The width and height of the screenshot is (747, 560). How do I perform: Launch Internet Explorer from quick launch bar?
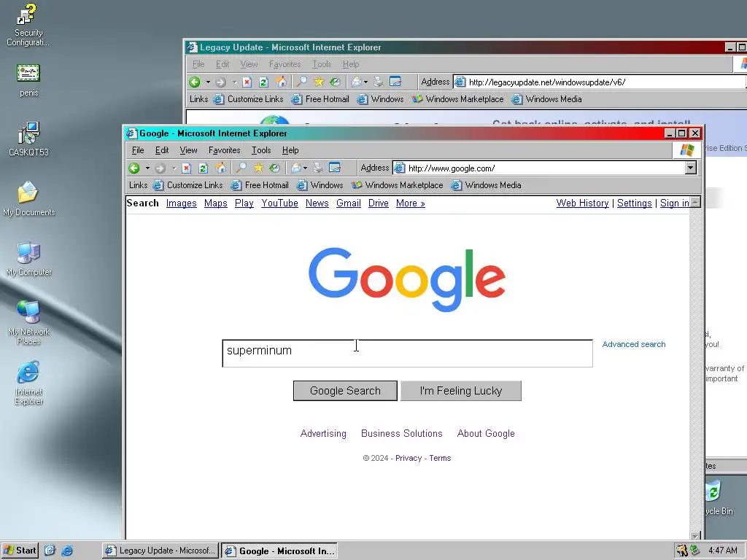coord(67,551)
